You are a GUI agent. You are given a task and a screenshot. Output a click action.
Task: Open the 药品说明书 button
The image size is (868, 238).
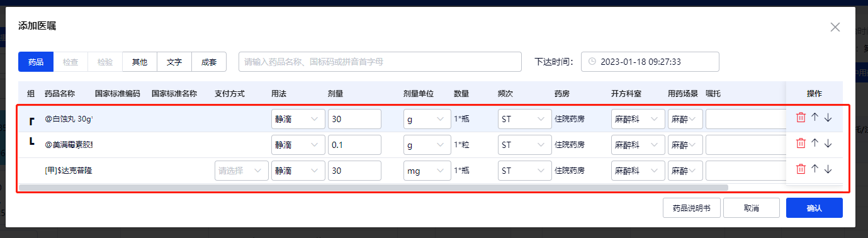pos(691,208)
